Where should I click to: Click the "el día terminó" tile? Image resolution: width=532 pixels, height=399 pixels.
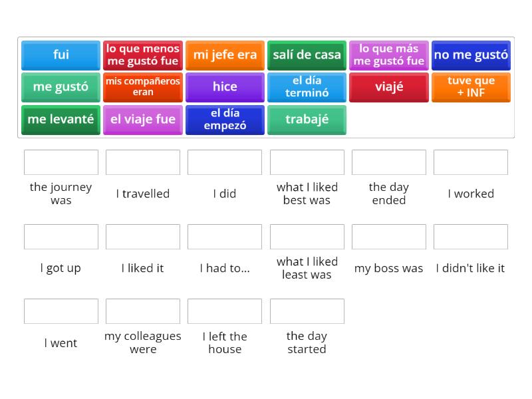click(x=307, y=87)
